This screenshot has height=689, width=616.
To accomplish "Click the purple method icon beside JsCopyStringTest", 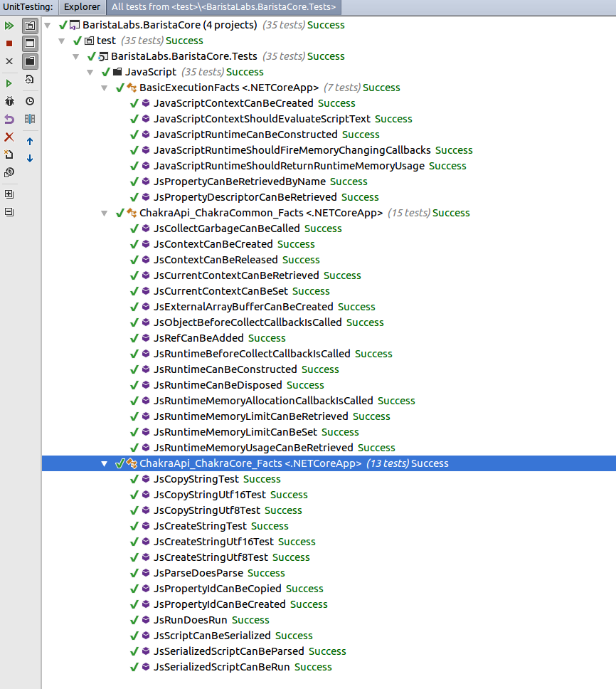I will tap(146, 479).
